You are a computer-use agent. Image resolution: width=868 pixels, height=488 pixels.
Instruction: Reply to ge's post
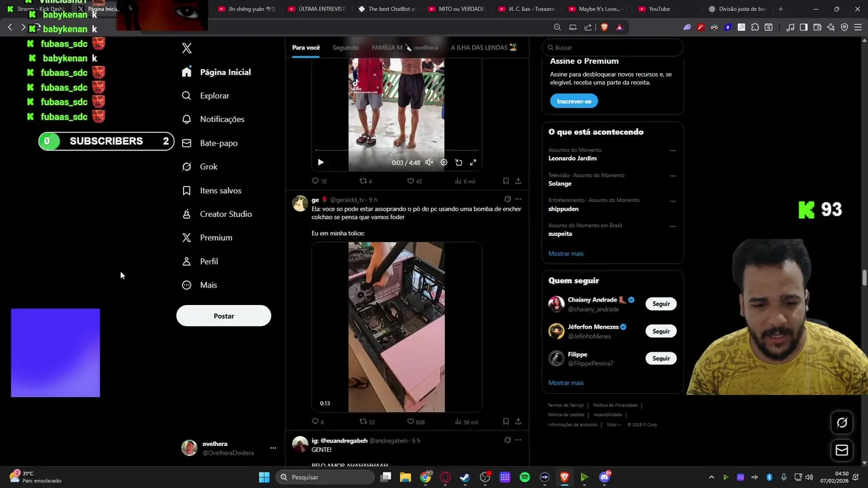coord(317,422)
